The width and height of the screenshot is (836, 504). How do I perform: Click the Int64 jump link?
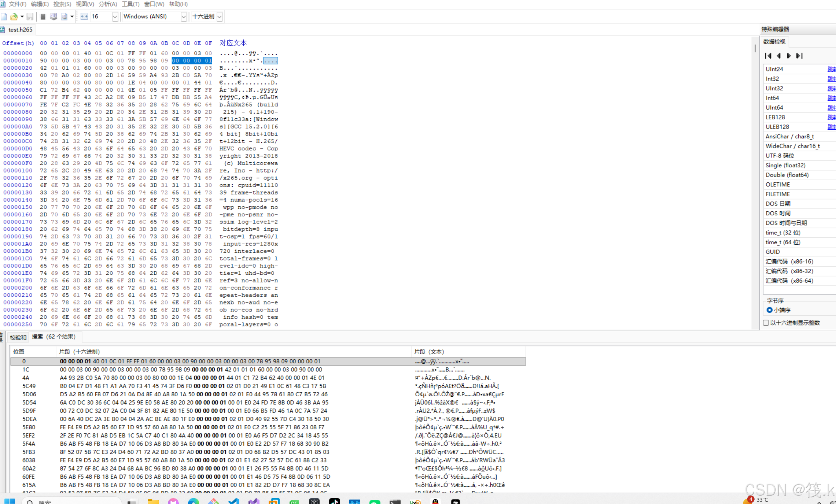pyautogui.click(x=831, y=98)
